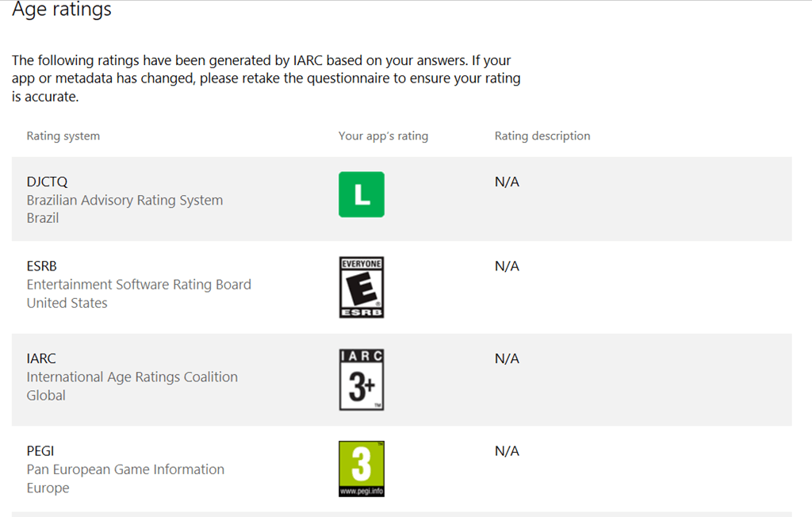Click the green DJCTQ L rating icon
Screen dimensions: 812x517
(361, 194)
